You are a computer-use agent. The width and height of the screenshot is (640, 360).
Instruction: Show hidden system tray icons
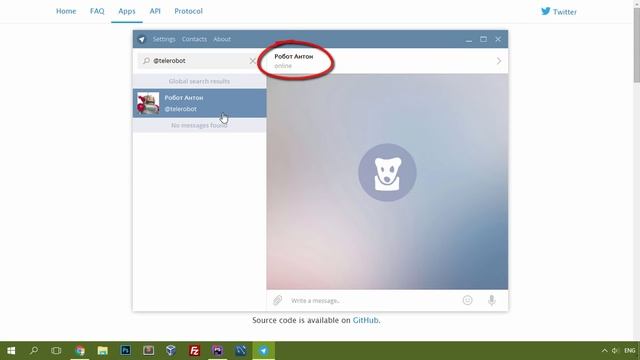click(x=604, y=351)
